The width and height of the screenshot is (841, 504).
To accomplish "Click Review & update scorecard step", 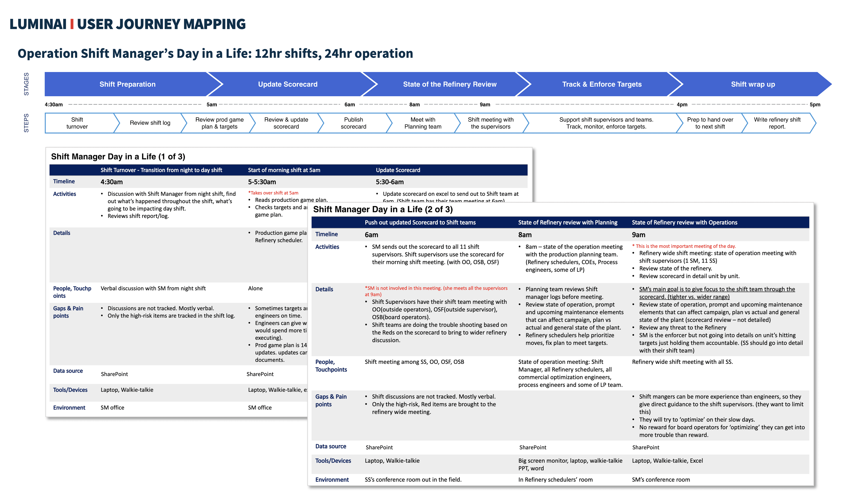I will coord(286,123).
